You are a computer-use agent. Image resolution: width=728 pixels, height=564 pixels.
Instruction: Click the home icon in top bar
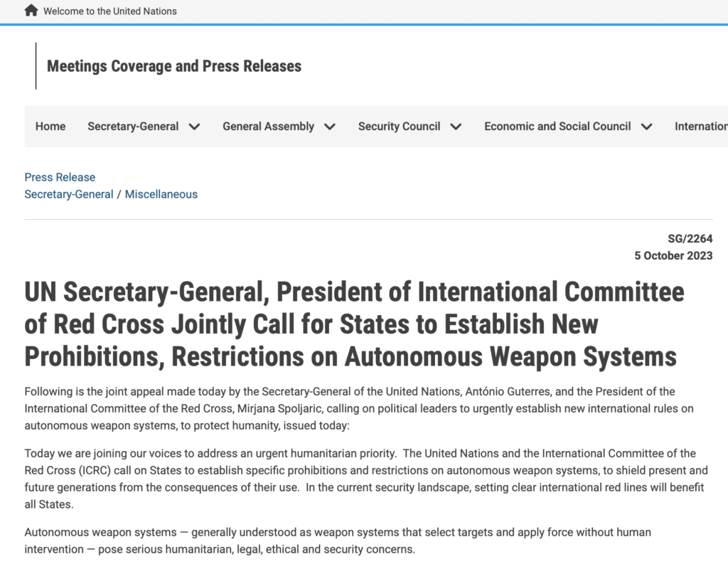click(x=31, y=11)
